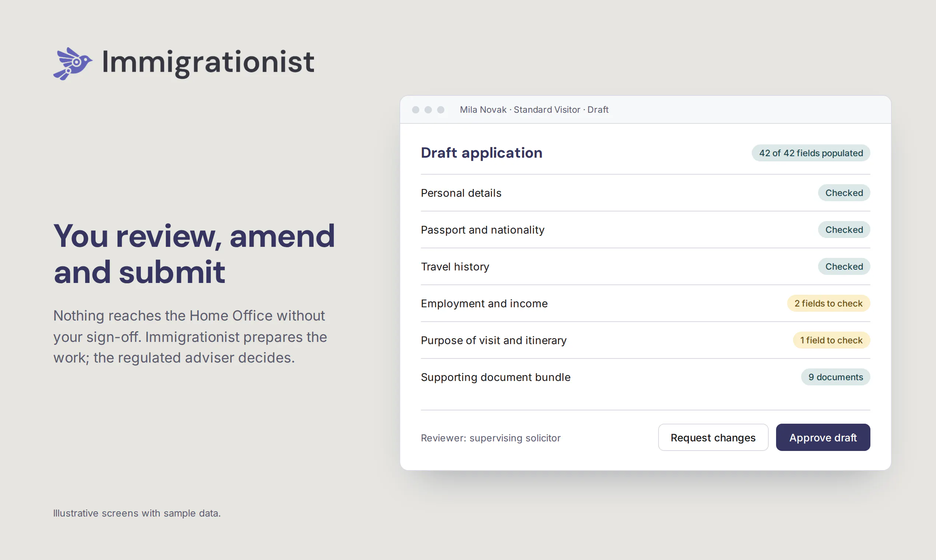936x560 pixels.
Task: Click the Request changes button
Action: 713,437
